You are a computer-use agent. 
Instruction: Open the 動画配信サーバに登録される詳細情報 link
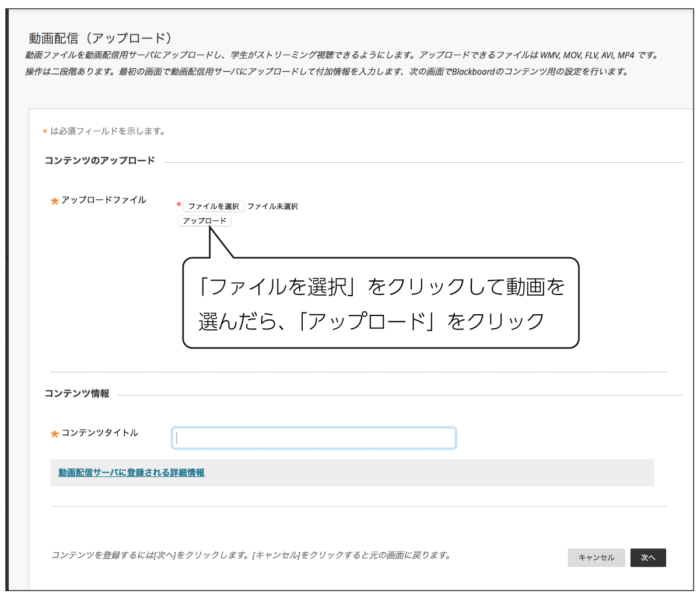point(131,473)
